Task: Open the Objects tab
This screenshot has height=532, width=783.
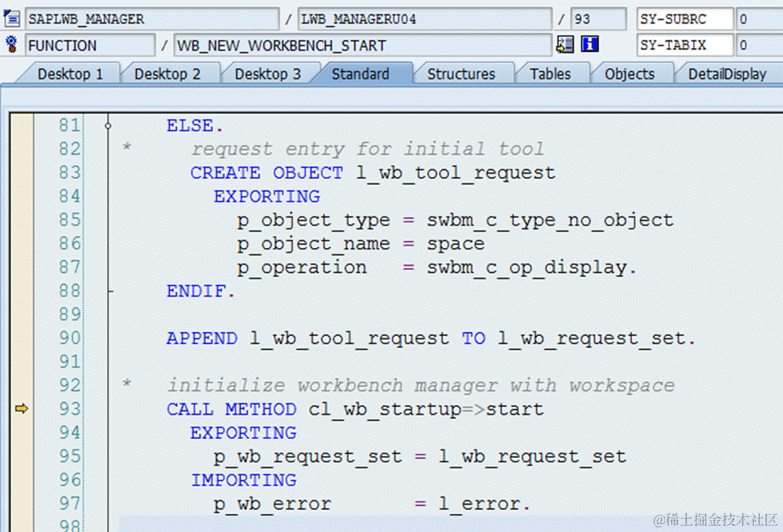Action: pos(630,74)
